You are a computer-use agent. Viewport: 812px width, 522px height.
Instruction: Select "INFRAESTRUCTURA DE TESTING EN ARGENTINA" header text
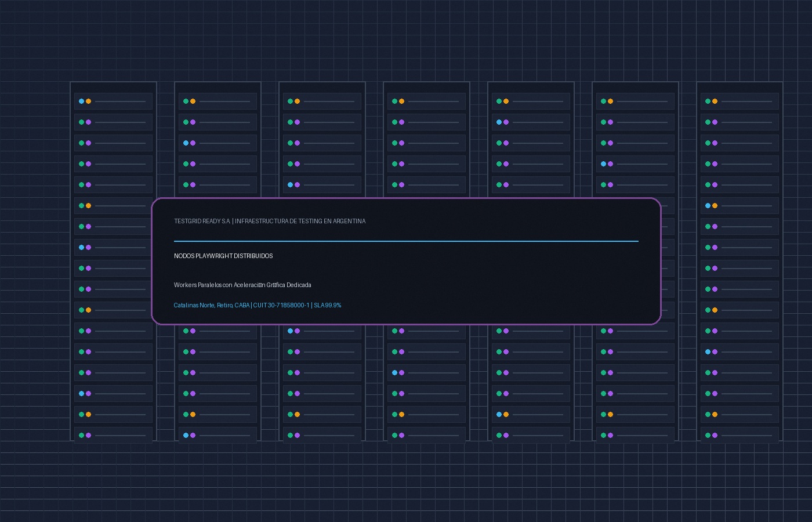[x=300, y=221]
